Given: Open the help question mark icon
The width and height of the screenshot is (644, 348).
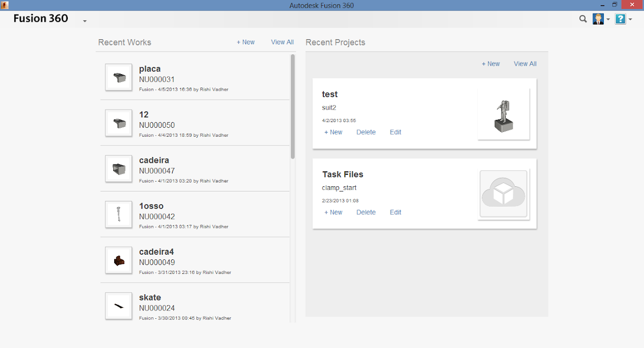Looking at the screenshot, I should click(621, 19).
